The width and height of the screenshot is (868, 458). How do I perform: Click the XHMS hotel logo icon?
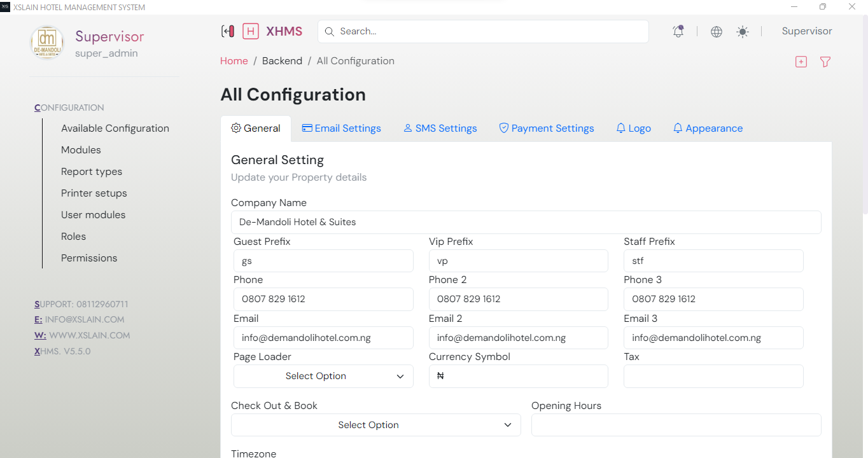click(251, 31)
